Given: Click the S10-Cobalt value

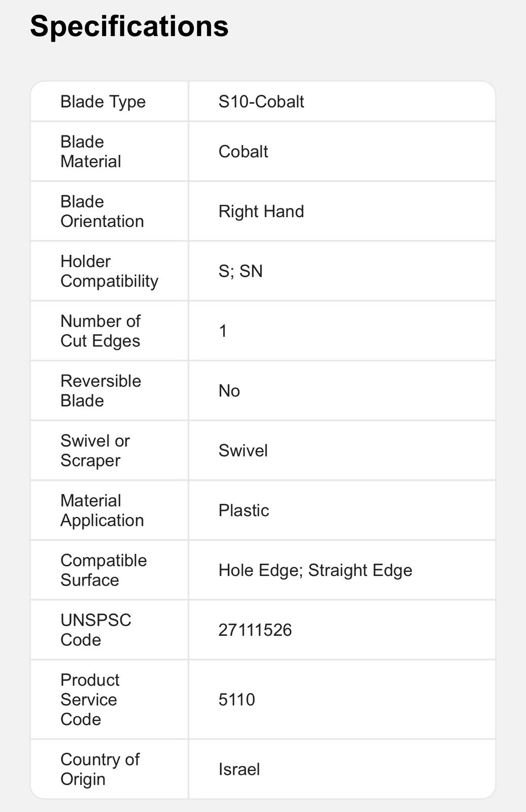Looking at the screenshot, I should (x=261, y=101).
